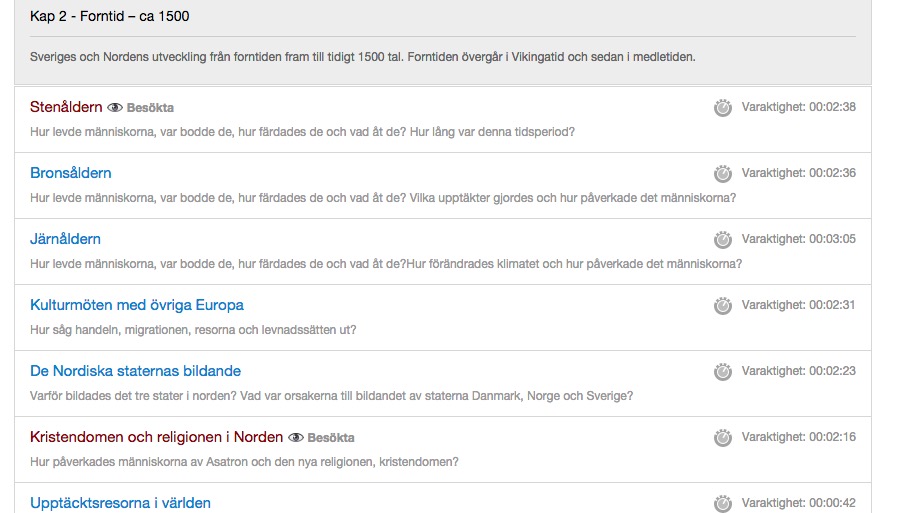
Task: Click the stopwatch icon for De Nordiska staternas bildande
Action: 722,371
